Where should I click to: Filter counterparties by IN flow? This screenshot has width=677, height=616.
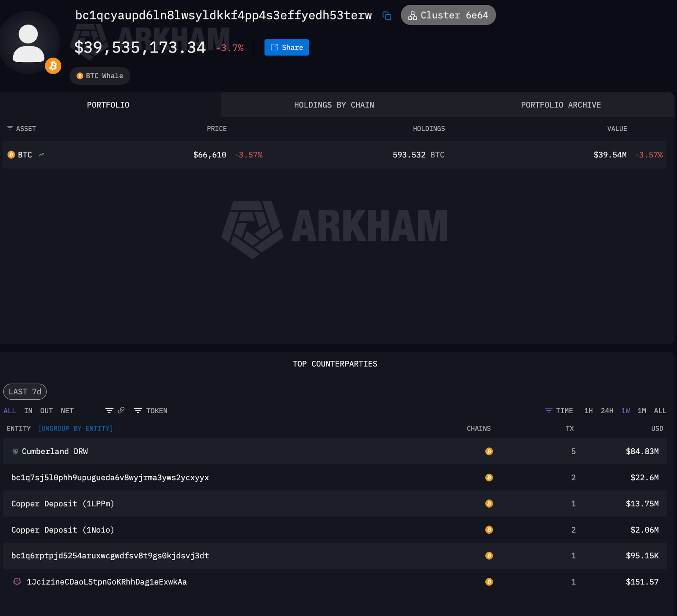click(x=28, y=411)
